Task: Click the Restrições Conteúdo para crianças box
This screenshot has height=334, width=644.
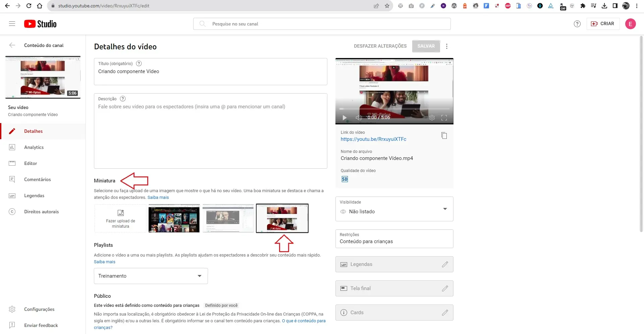Action: tap(394, 239)
